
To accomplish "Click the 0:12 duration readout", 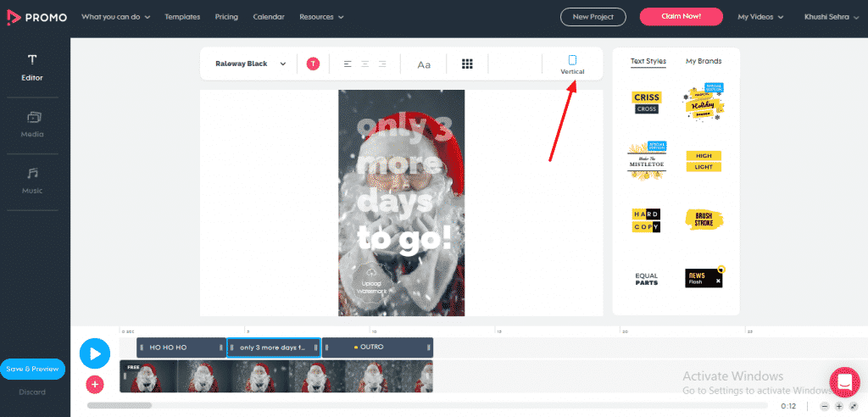I will [x=788, y=407].
